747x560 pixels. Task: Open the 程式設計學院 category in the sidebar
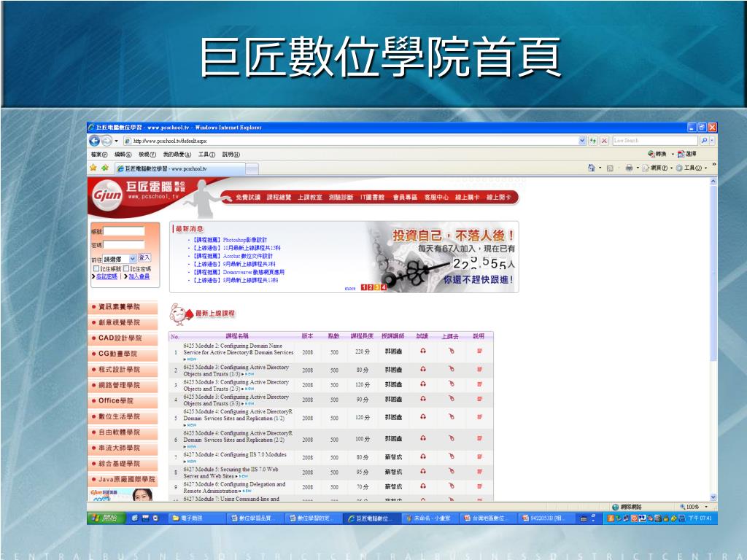coord(123,370)
